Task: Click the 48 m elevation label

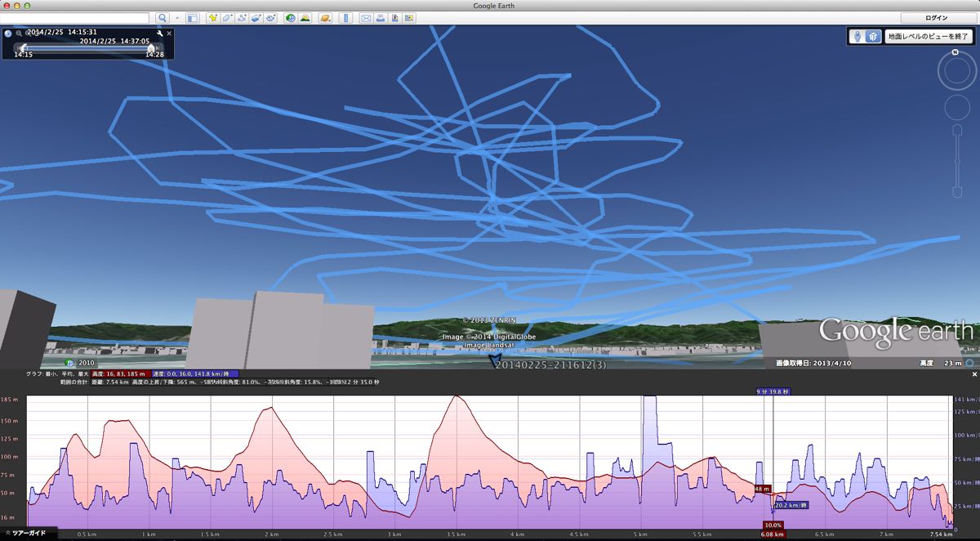Action: [762, 489]
